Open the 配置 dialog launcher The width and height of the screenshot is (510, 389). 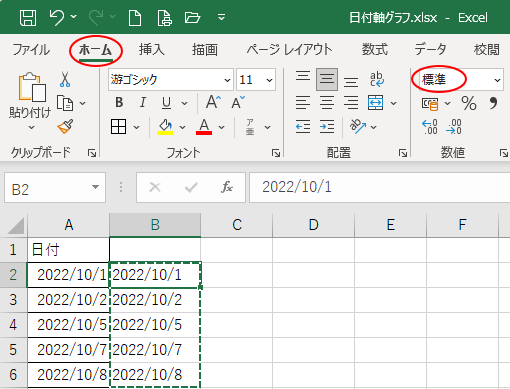(403, 153)
